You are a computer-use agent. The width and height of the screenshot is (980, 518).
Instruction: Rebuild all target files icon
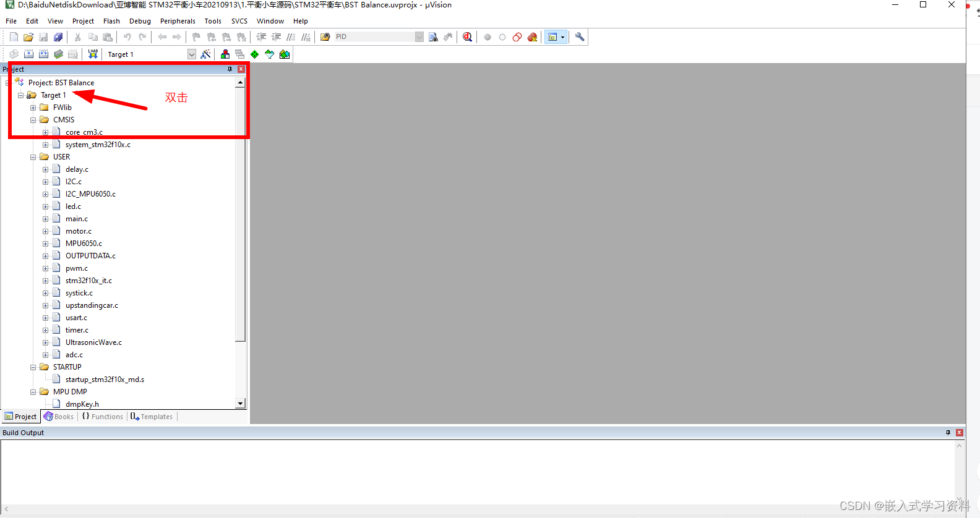(x=43, y=54)
